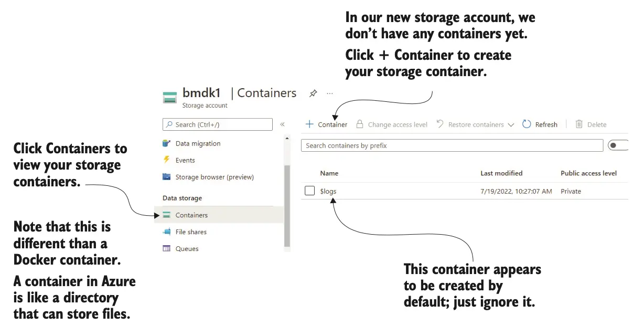The image size is (644, 336).
Task: Click the Refresh circular arrow icon
Action: click(x=527, y=124)
